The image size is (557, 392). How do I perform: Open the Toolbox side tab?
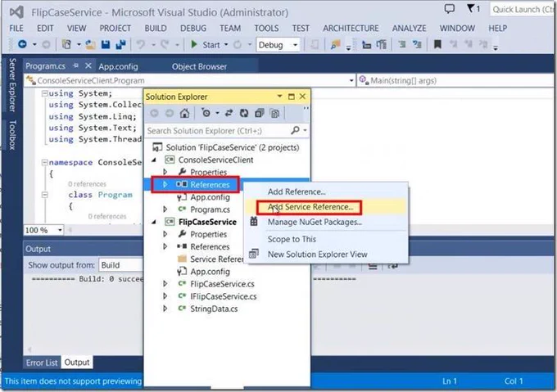(12, 135)
